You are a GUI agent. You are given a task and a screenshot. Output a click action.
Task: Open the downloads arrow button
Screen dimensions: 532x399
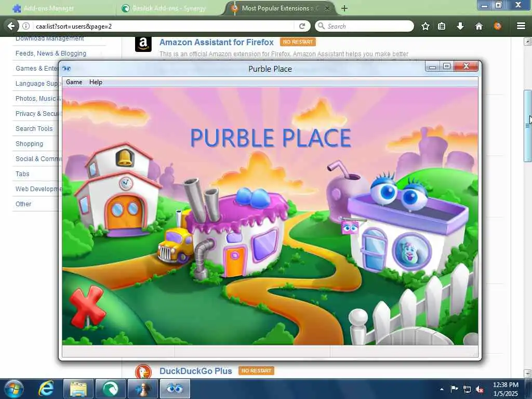pos(460,26)
